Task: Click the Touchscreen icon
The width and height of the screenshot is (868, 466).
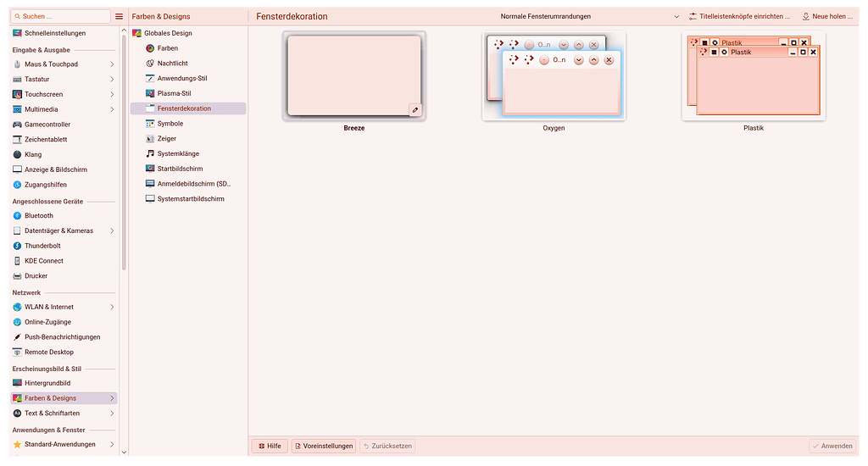Action: point(17,94)
